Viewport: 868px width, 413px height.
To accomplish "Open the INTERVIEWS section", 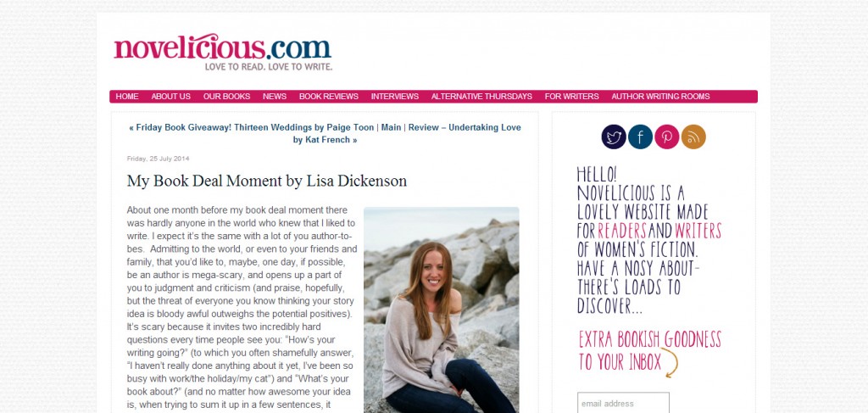I will tap(395, 97).
